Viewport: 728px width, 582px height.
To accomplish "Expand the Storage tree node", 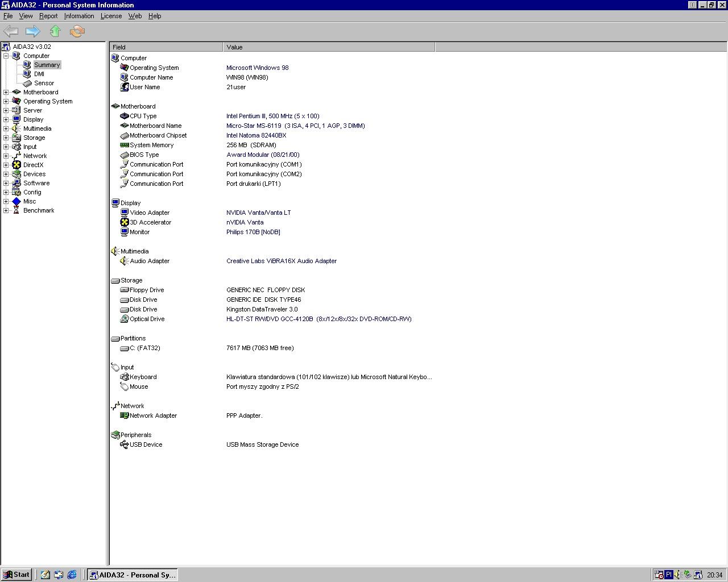I will click(x=6, y=138).
